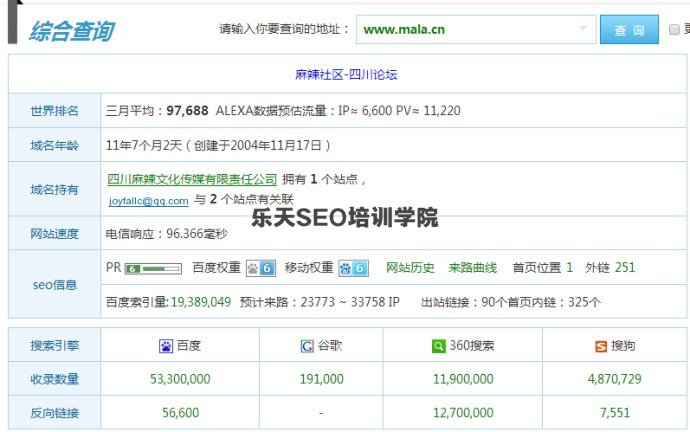Click the mobile weight 6 badge

point(353,268)
